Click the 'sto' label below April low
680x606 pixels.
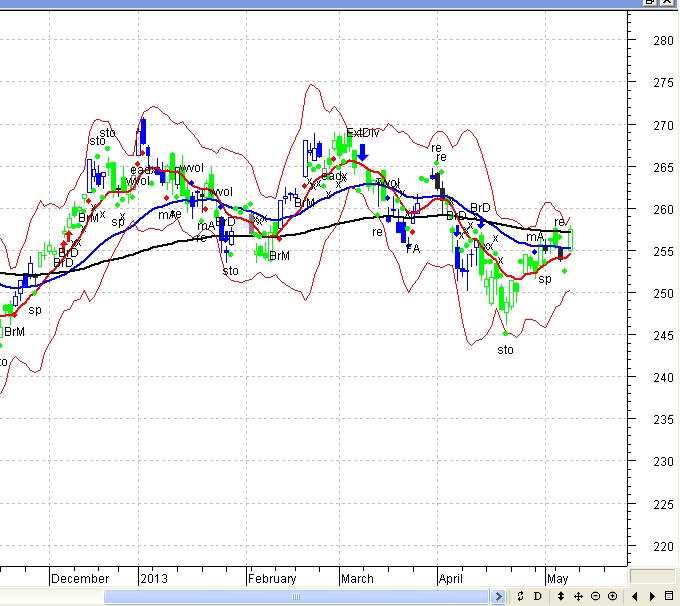pyautogui.click(x=505, y=350)
